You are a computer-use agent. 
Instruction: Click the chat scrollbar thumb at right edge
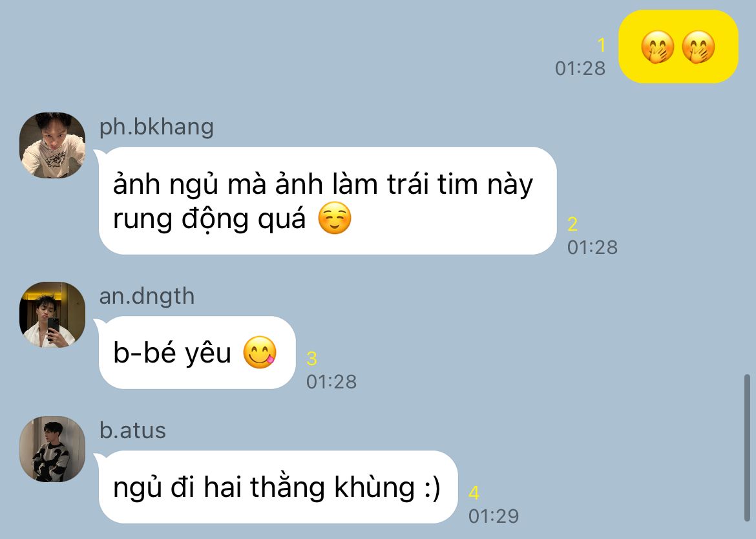[747, 447]
